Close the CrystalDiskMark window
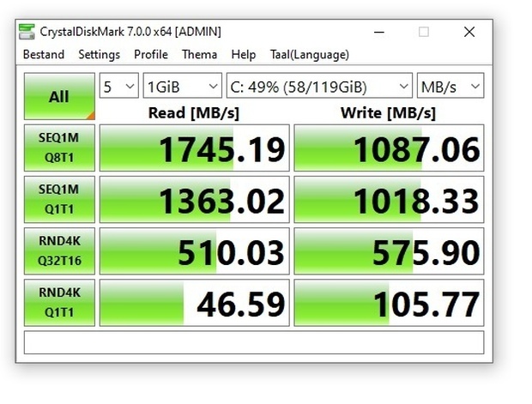The width and height of the screenshot is (532, 404). 469,33
